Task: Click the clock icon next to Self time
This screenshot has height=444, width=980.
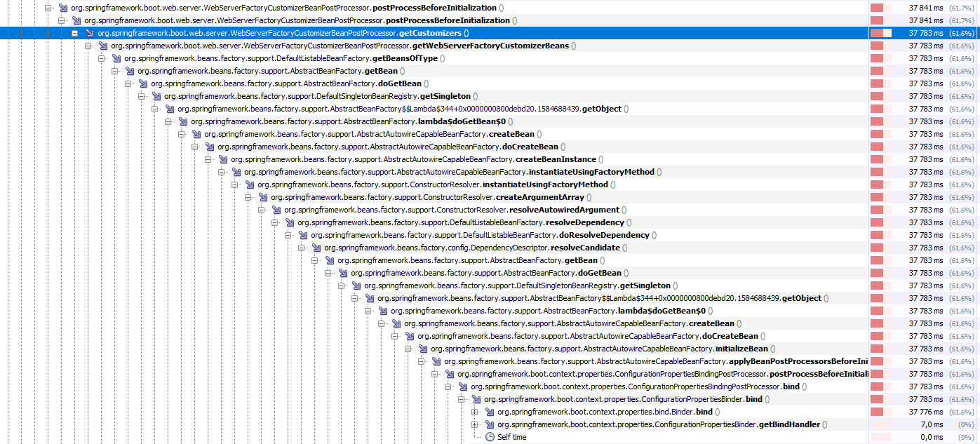Action: click(490, 437)
